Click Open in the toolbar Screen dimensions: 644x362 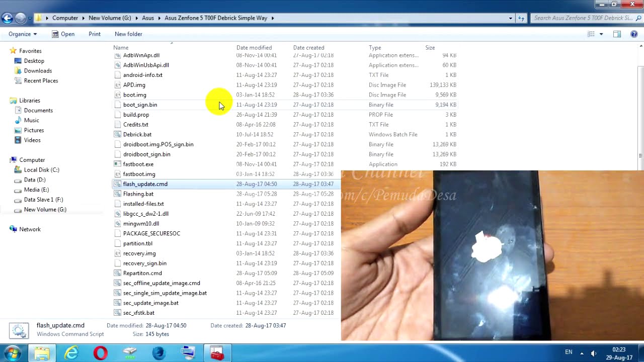pos(63,34)
